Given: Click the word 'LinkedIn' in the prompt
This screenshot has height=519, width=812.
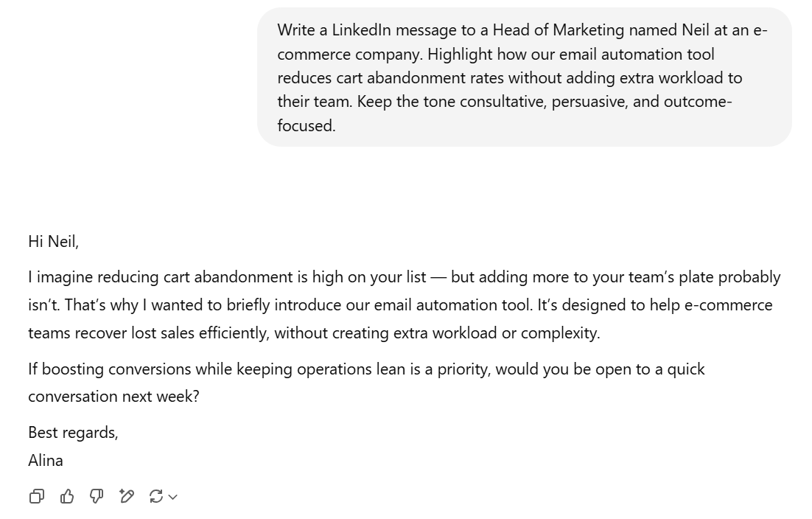Looking at the screenshot, I should (362, 30).
